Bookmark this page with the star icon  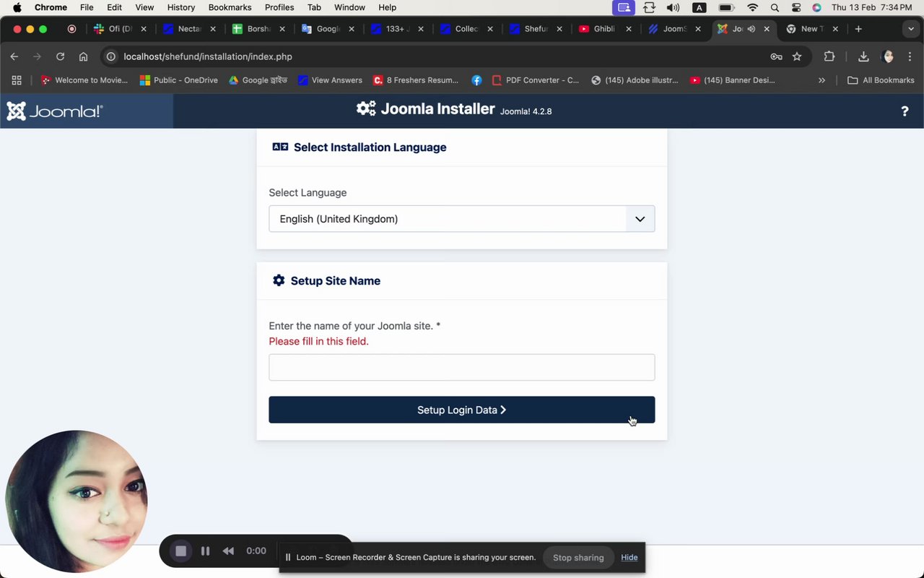pyautogui.click(x=797, y=56)
